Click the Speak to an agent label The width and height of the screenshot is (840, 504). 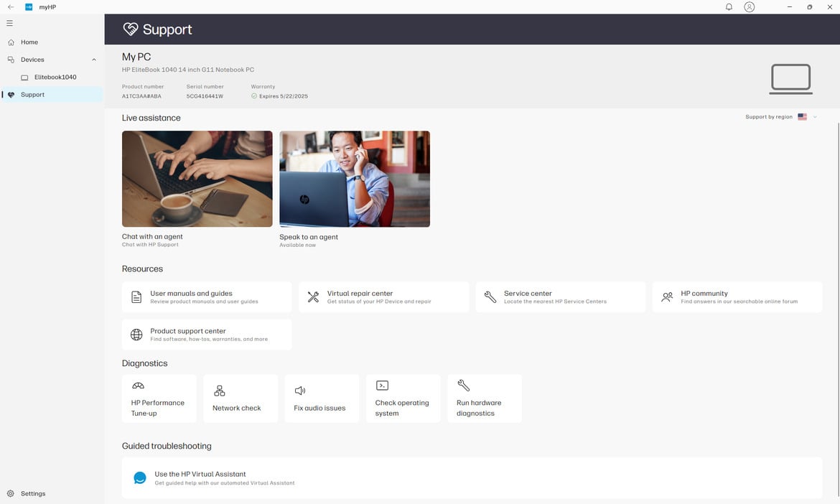pos(309,237)
